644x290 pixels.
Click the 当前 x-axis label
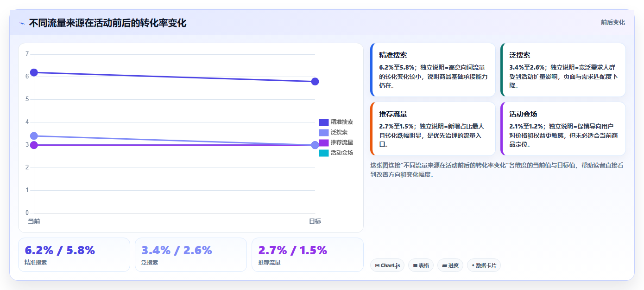pos(34,221)
